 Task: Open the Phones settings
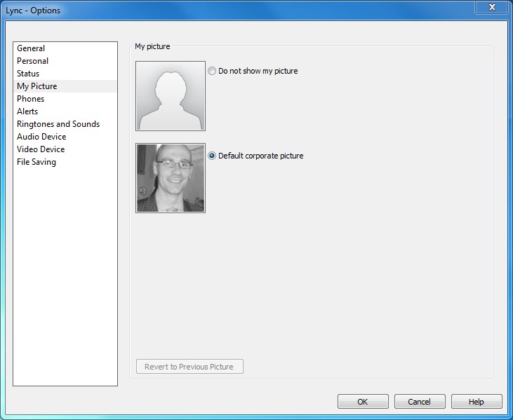65,99
